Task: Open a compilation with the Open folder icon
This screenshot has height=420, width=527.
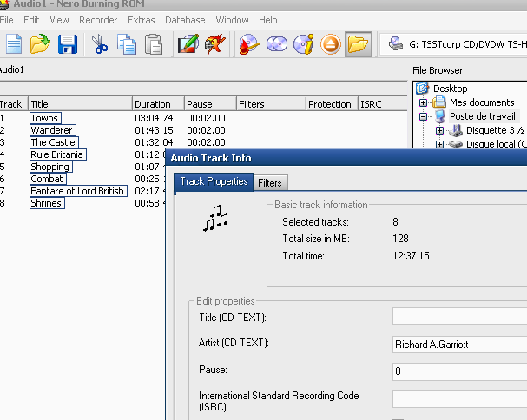Action: coord(40,44)
